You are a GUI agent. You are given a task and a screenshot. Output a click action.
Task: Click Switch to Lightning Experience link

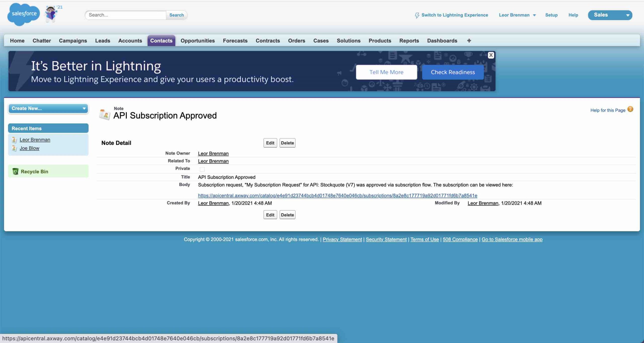click(455, 15)
